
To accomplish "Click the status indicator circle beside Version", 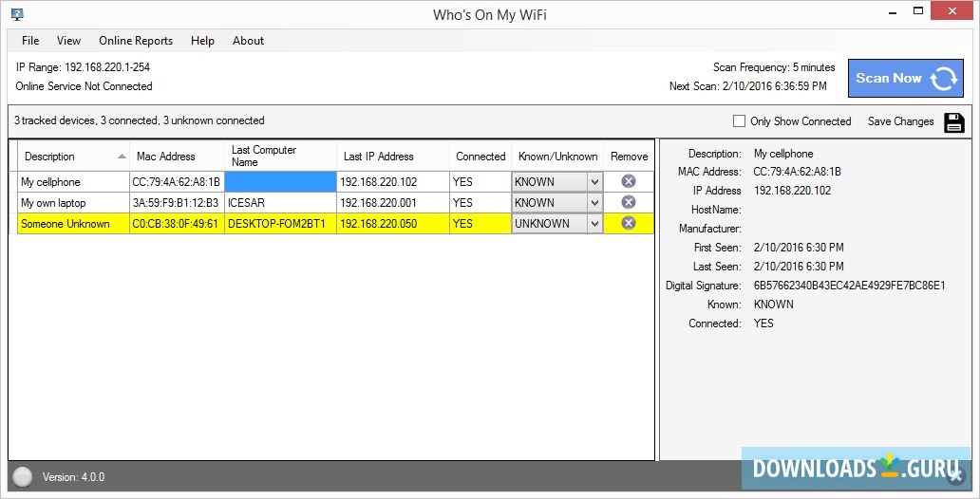I will (x=23, y=477).
